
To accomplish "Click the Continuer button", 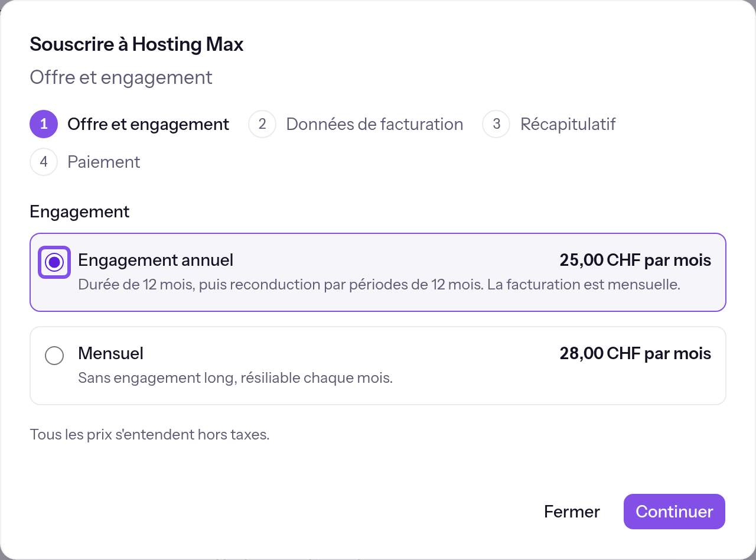I will (x=674, y=512).
